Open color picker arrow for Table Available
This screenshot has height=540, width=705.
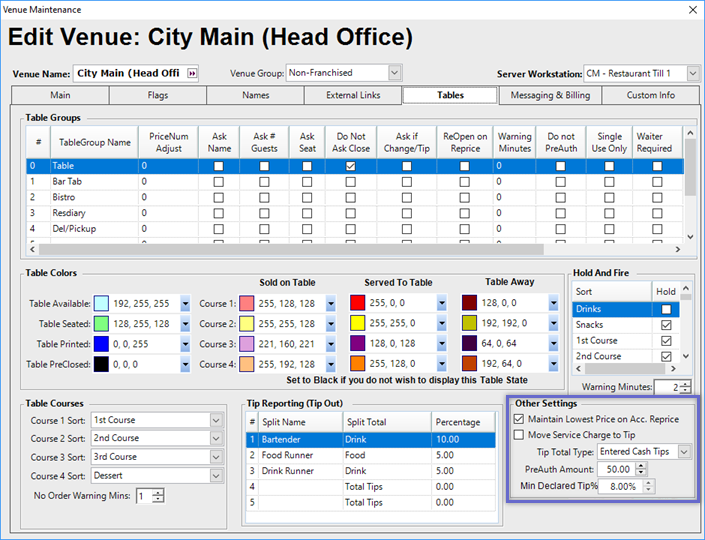[185, 303]
